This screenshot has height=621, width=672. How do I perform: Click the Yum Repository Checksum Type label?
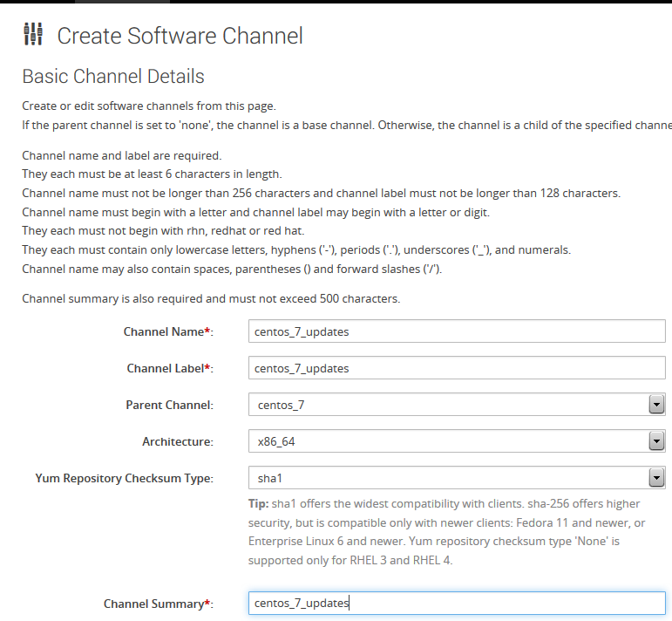pyautogui.click(x=125, y=478)
